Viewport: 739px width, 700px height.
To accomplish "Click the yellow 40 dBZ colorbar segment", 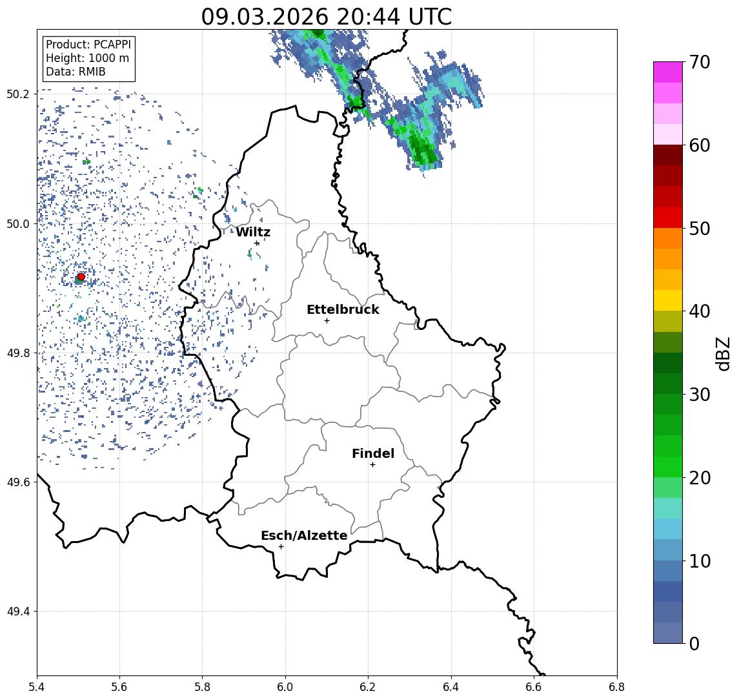I will (x=668, y=300).
